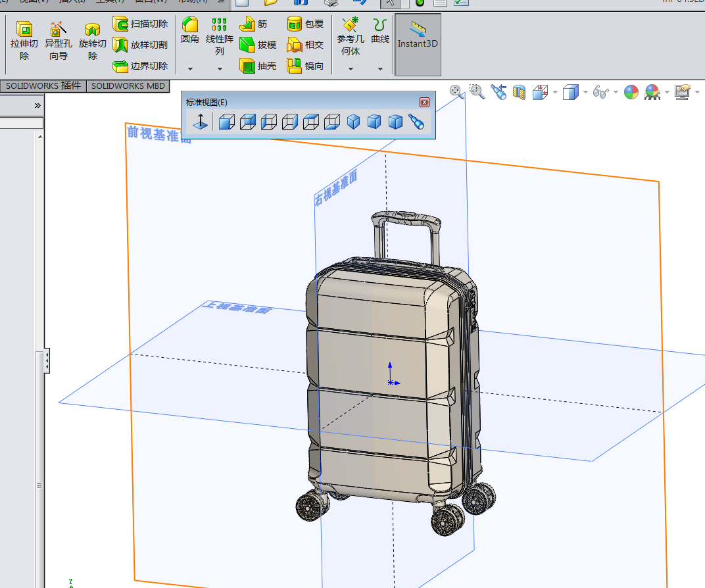This screenshot has height=588, width=705.
Task: Click the feature tree filter field
Action: [x=22, y=123]
